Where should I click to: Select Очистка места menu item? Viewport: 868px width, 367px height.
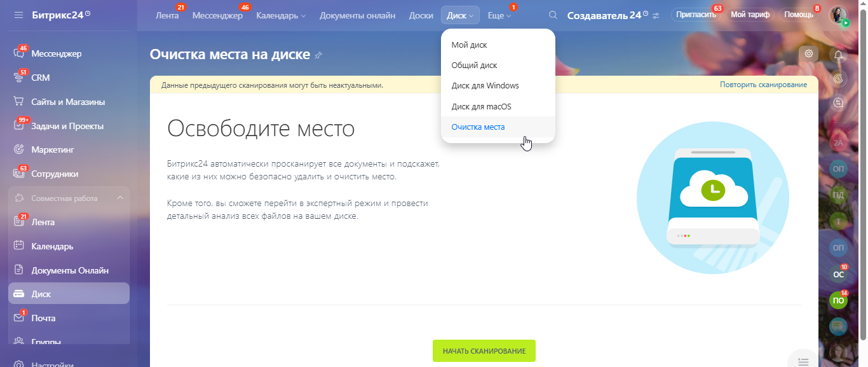[x=498, y=127]
